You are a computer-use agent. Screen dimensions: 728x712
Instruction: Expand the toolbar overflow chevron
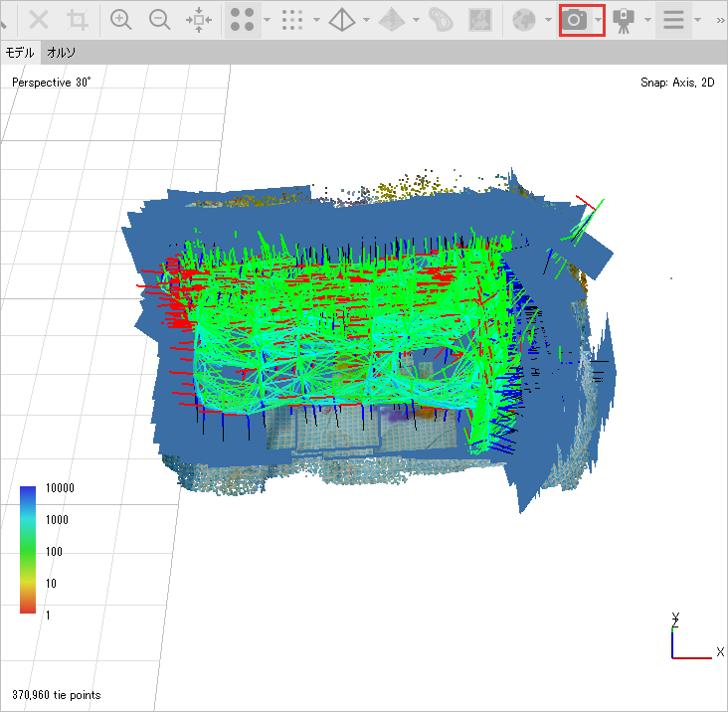[720, 20]
